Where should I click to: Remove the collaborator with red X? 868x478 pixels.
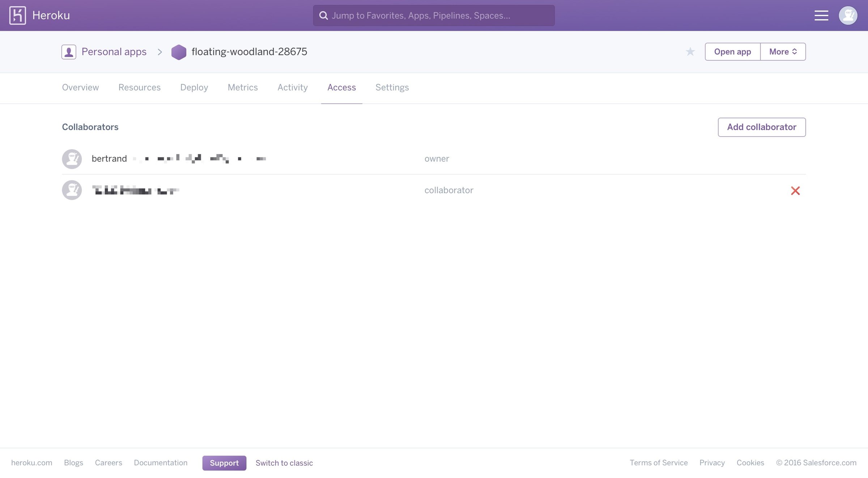(795, 190)
